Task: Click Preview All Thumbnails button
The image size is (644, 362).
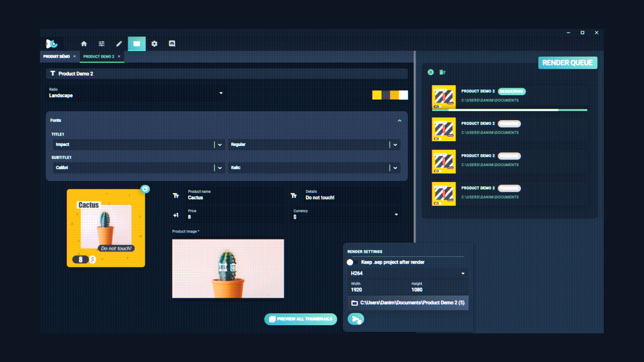Action: click(301, 319)
